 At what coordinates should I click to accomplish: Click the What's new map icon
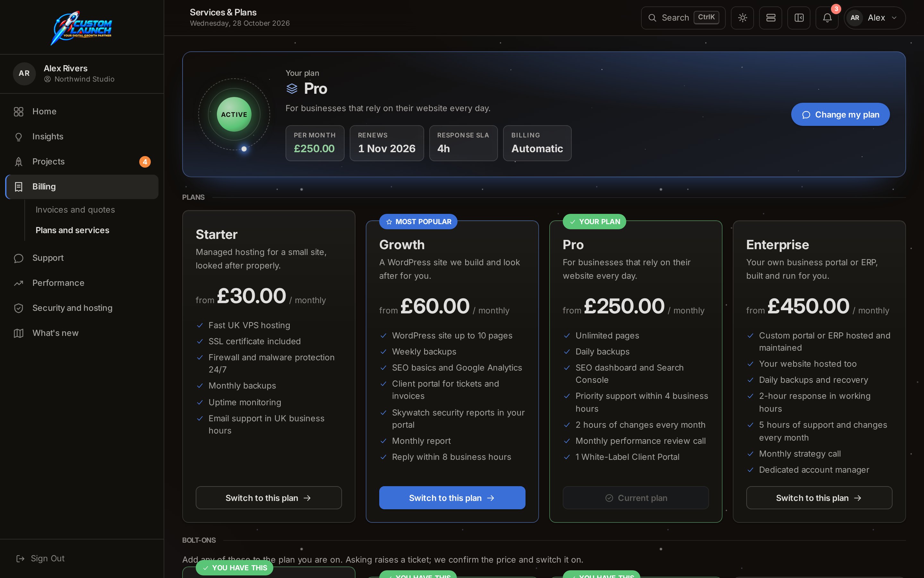pyautogui.click(x=19, y=333)
